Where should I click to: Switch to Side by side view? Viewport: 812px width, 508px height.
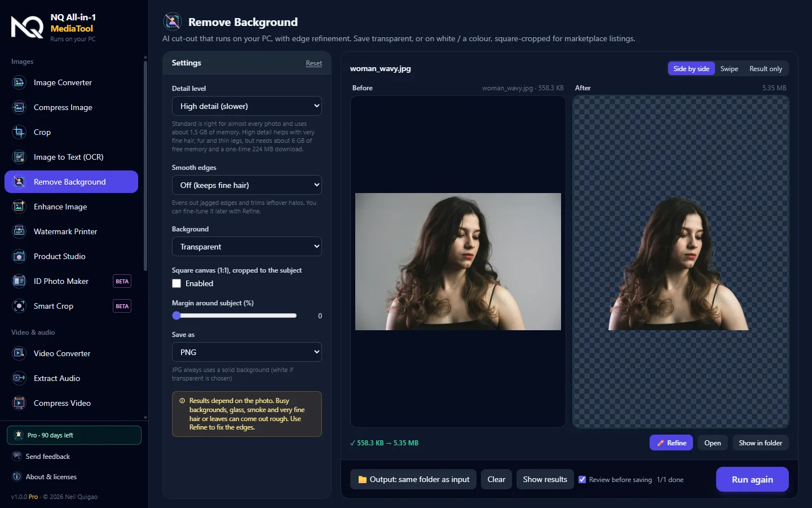tap(691, 68)
